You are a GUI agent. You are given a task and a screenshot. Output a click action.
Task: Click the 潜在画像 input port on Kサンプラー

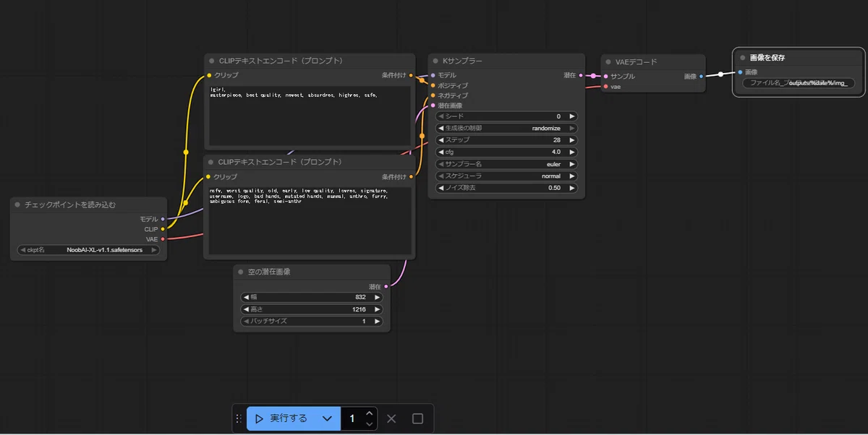(x=433, y=105)
